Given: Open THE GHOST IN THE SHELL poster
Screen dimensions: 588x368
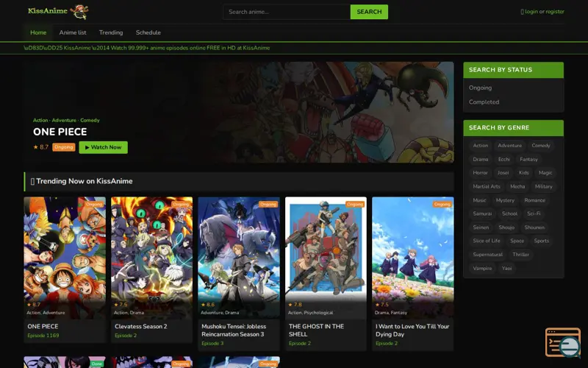Looking at the screenshot, I should 326,258.
